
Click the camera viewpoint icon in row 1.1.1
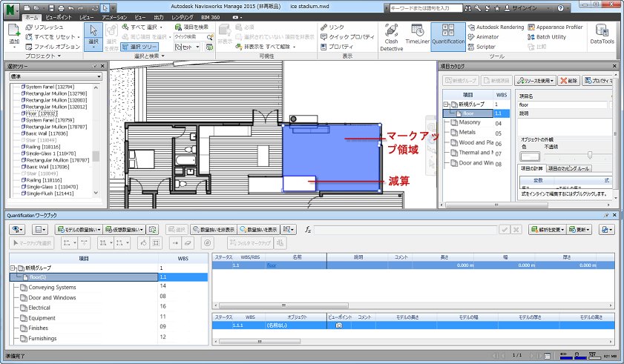pyautogui.click(x=338, y=325)
